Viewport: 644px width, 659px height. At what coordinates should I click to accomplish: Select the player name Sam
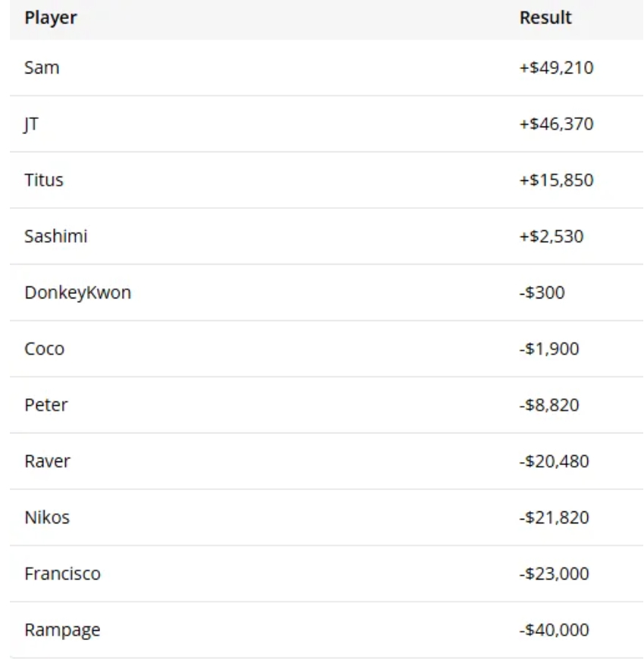pos(42,67)
